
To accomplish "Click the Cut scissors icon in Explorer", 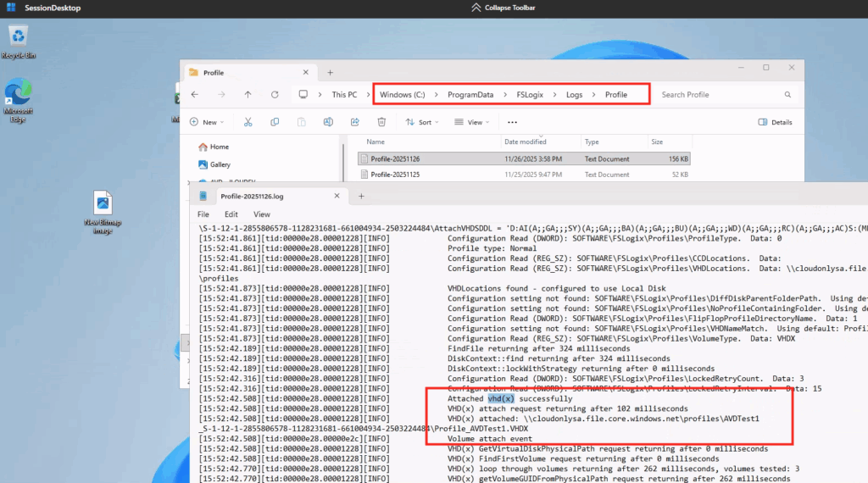I will (248, 122).
